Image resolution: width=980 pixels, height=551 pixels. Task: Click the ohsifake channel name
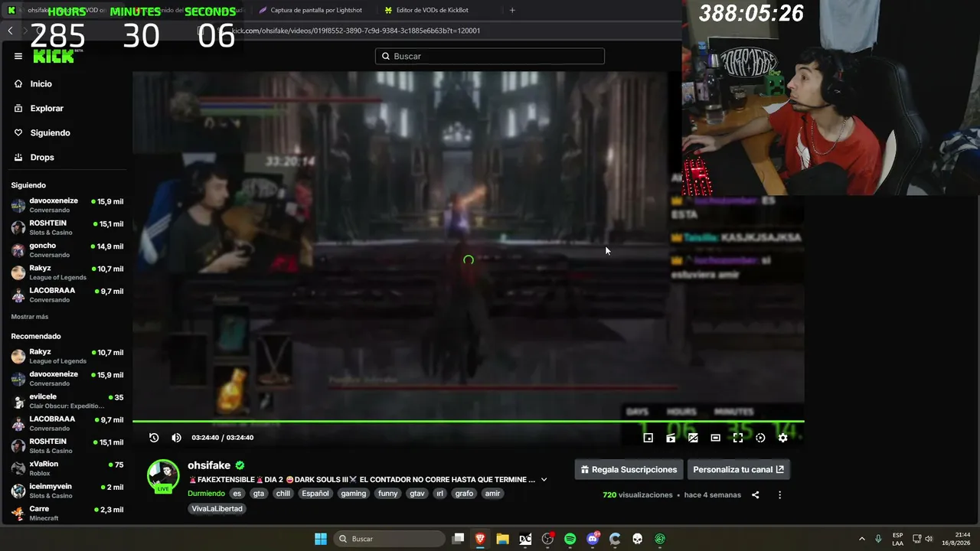[x=209, y=465]
